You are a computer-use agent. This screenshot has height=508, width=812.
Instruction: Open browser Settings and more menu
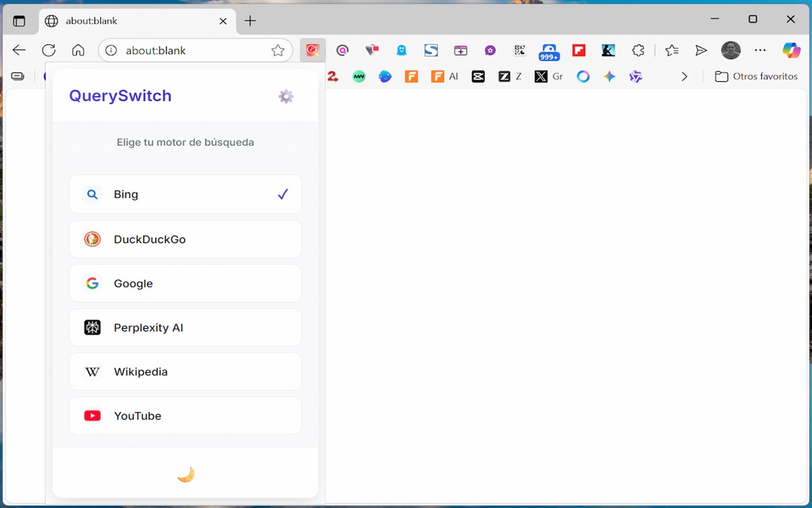pos(761,50)
